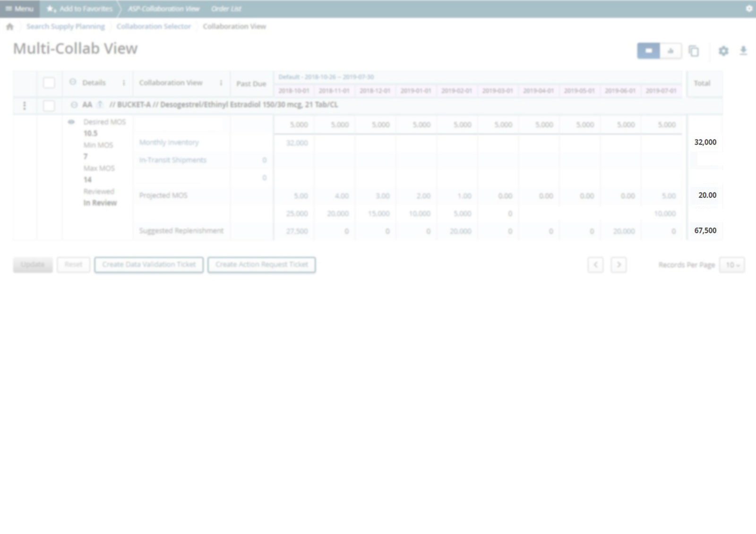The image size is (756, 534).
Task: Collapse the AA row group
Action: [x=74, y=104]
